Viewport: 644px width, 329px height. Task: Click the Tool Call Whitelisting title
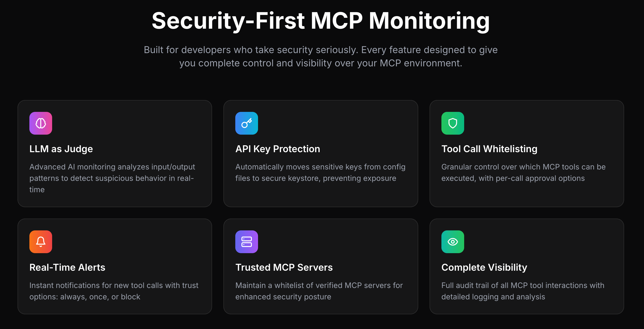pos(489,149)
